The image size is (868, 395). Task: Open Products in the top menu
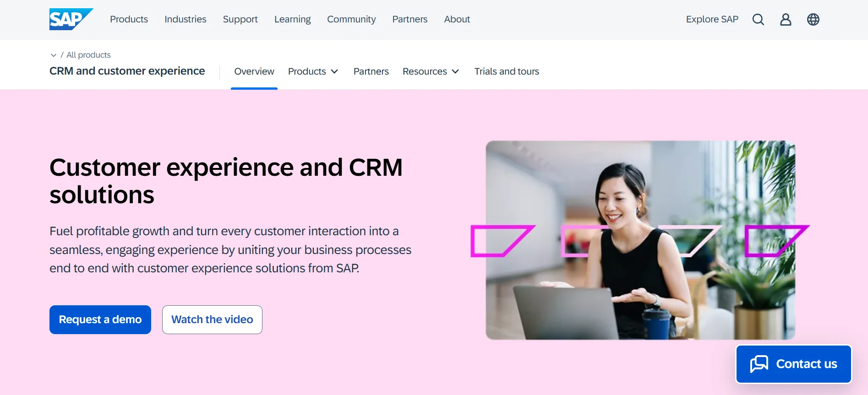tap(129, 19)
